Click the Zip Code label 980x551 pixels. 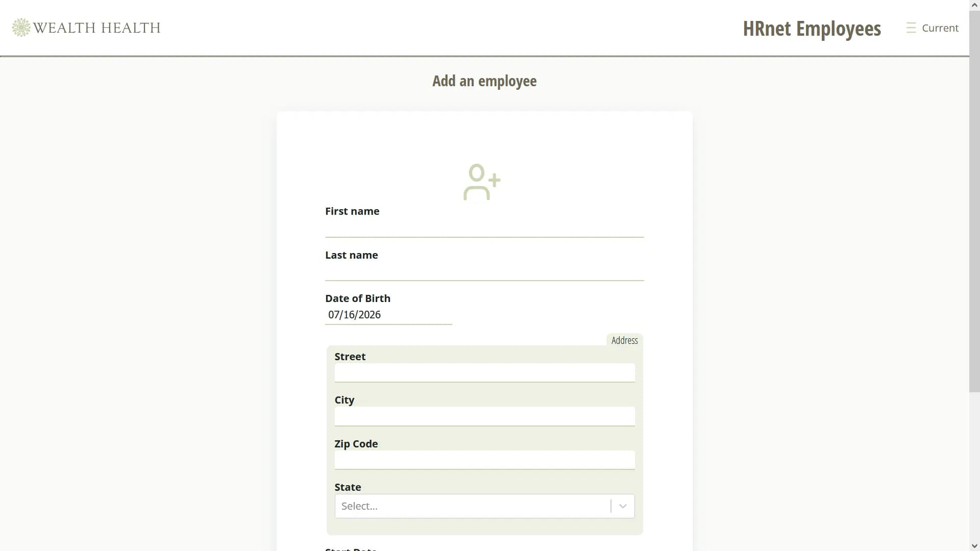pyautogui.click(x=356, y=444)
